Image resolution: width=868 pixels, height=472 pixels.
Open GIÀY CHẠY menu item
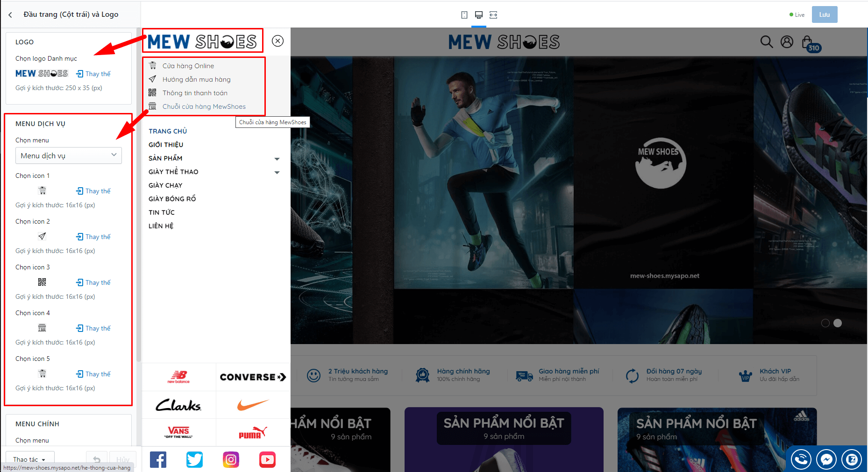pos(165,185)
